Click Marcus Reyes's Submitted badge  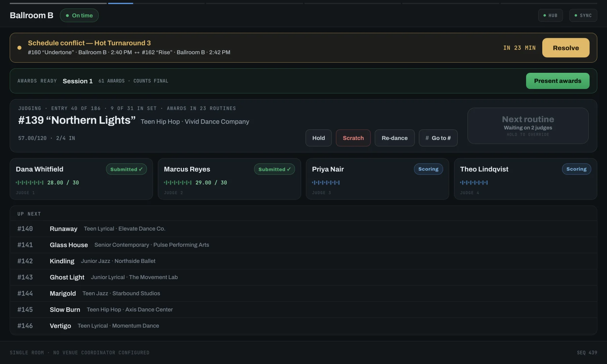274,169
